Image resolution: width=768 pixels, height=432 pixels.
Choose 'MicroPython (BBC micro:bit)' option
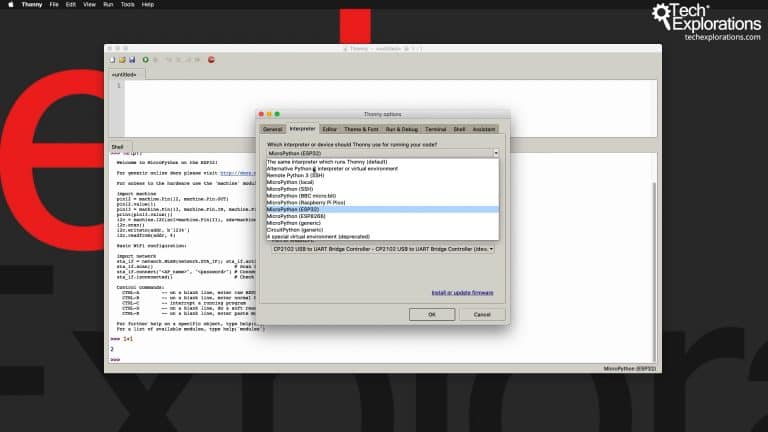(383, 196)
